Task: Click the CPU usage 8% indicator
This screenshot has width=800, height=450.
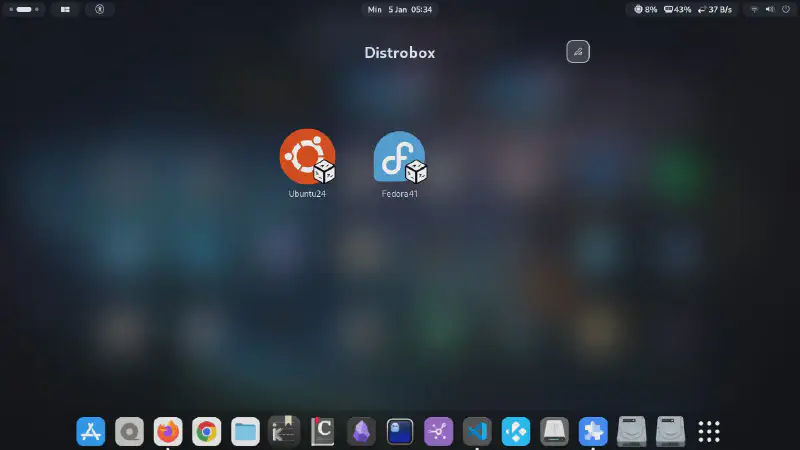Action: [646, 9]
